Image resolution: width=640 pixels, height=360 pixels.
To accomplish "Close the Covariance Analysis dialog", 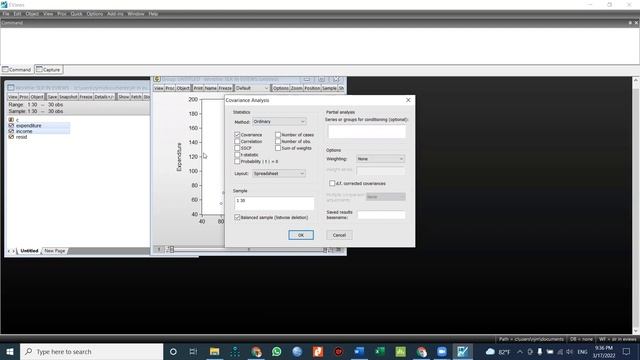I will point(408,100).
